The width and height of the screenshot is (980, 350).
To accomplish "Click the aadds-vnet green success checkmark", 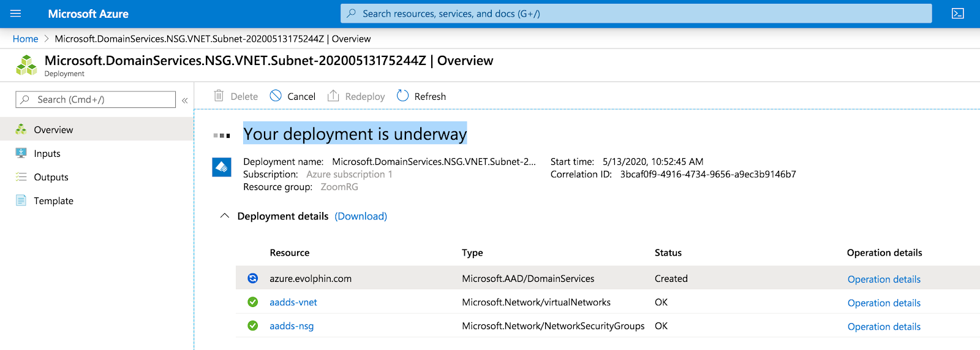I will [252, 302].
